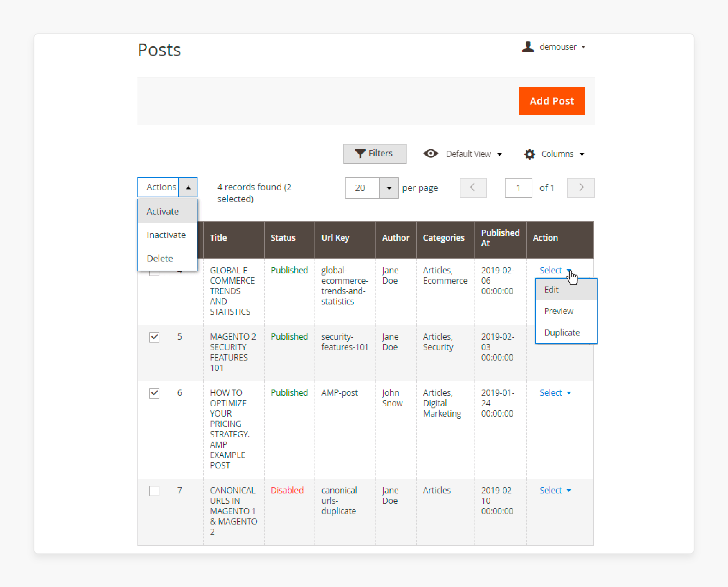The width and height of the screenshot is (728, 587).
Task: Choose Duplicate in the action menu
Action: pos(566,333)
